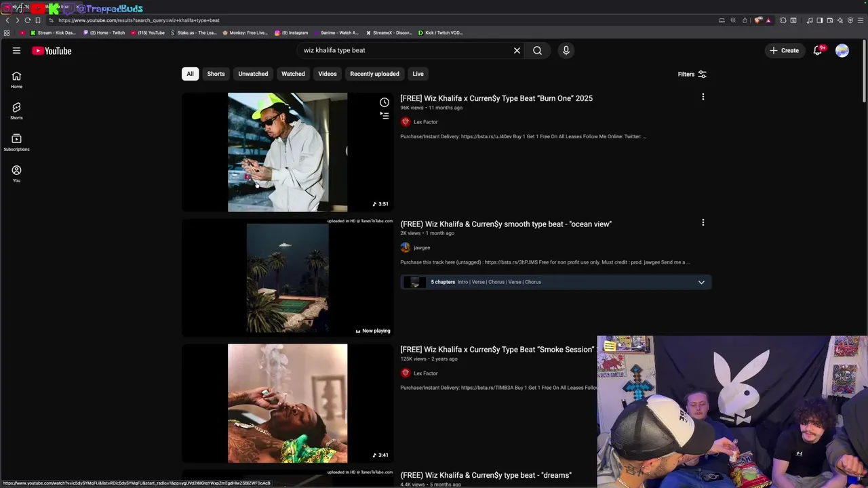Image resolution: width=868 pixels, height=488 pixels.
Task: Open the YouTube guide hamburger menu
Action: [x=16, y=50]
